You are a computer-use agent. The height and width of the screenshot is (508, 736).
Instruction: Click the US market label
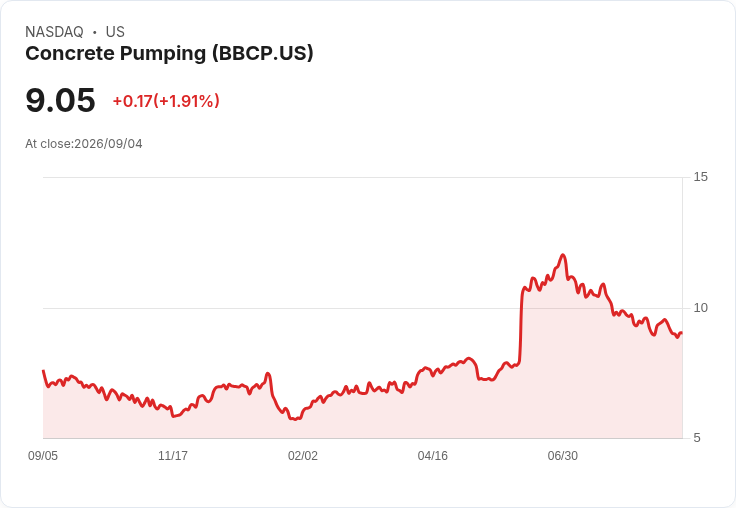pos(115,32)
